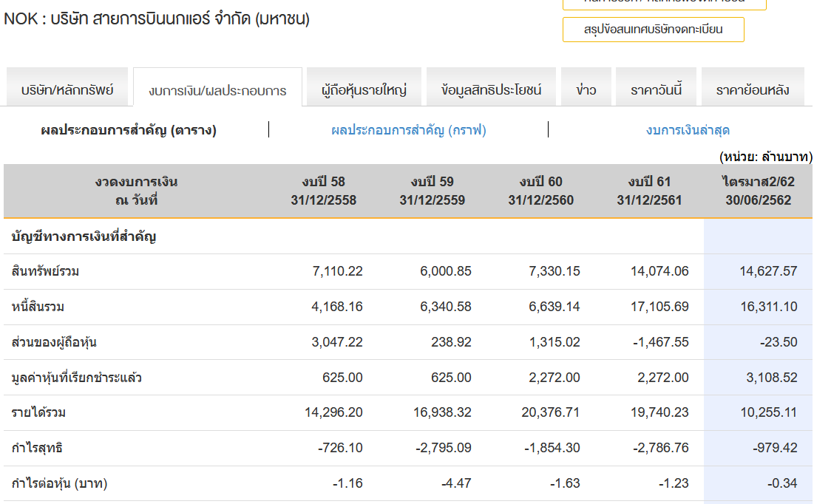Click the งบปี 61 column header
The image size is (814, 504).
(x=649, y=191)
